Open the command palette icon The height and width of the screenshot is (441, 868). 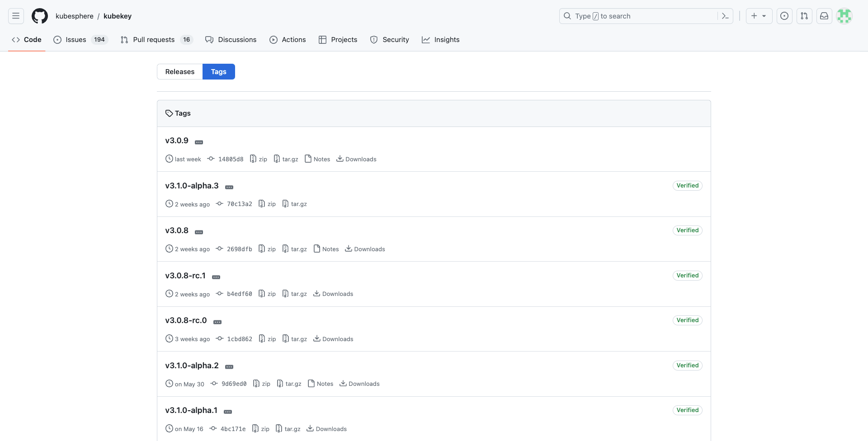point(725,16)
